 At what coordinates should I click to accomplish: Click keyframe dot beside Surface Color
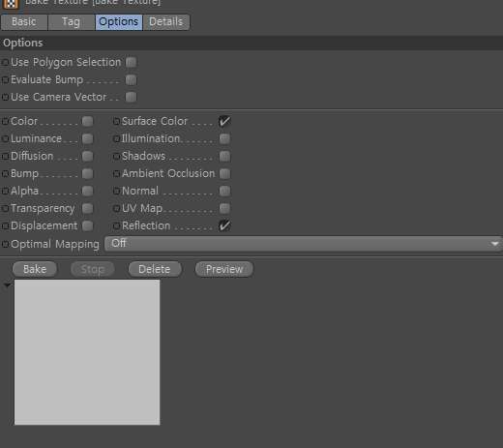click(x=116, y=121)
